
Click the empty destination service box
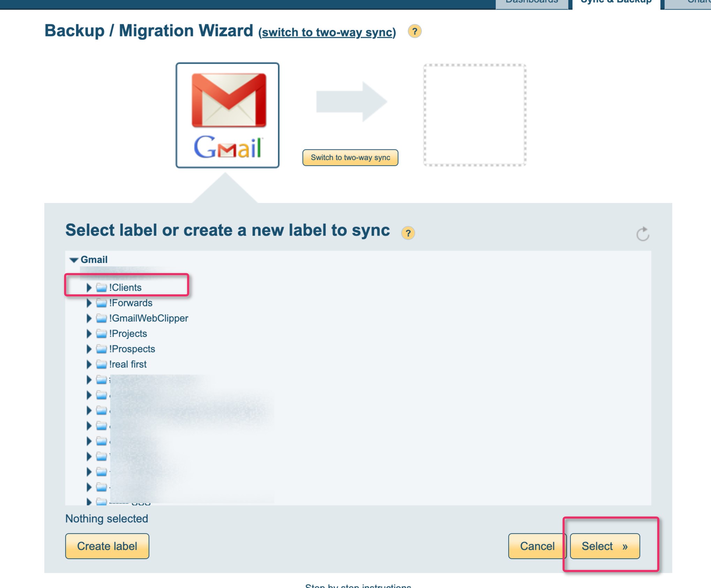[x=474, y=115]
